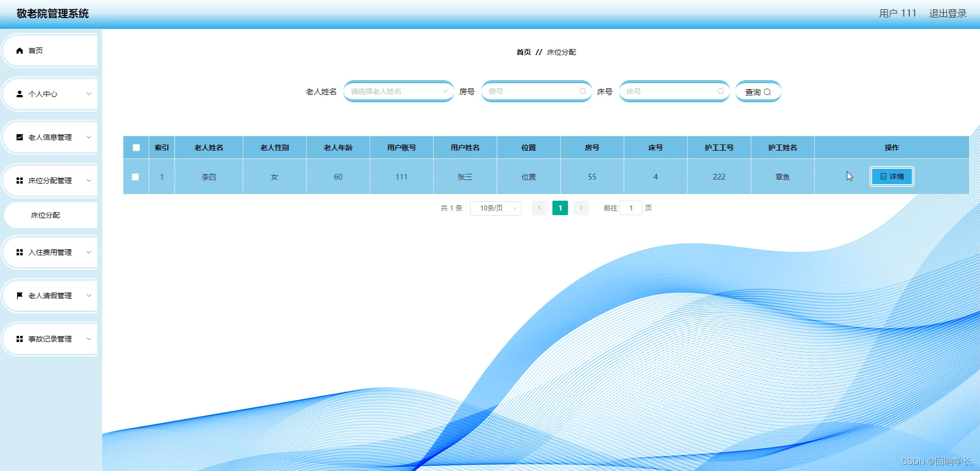980x471 pixels.
Task: Toggle the row selection for index 1
Action: (x=136, y=176)
